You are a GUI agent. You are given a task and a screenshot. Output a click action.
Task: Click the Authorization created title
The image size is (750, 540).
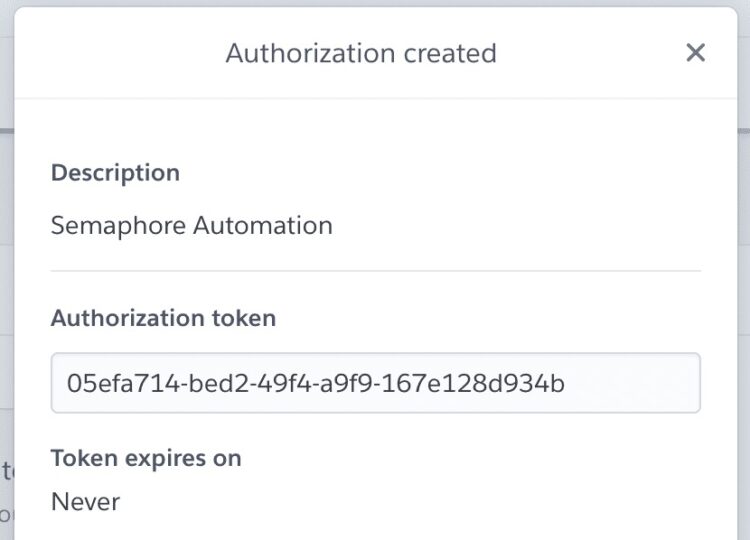(361, 53)
